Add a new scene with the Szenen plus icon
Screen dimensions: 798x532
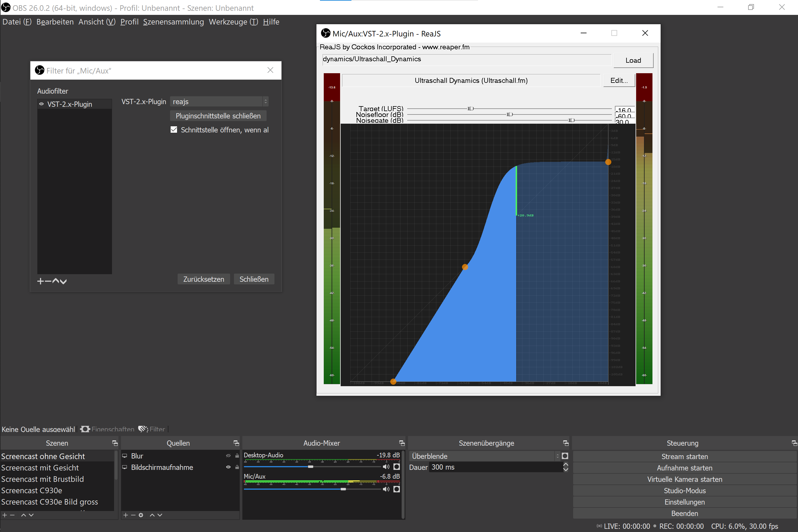point(4,515)
